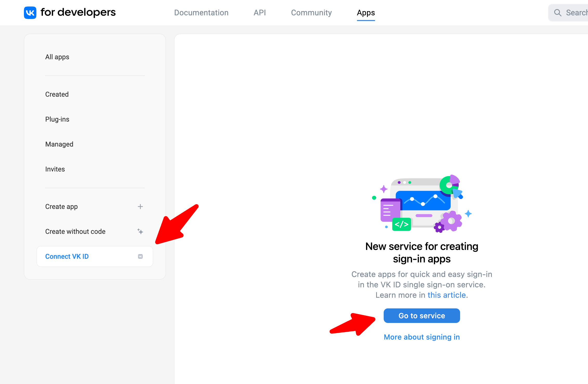Open the Community section
588x384 pixels.
coord(311,13)
